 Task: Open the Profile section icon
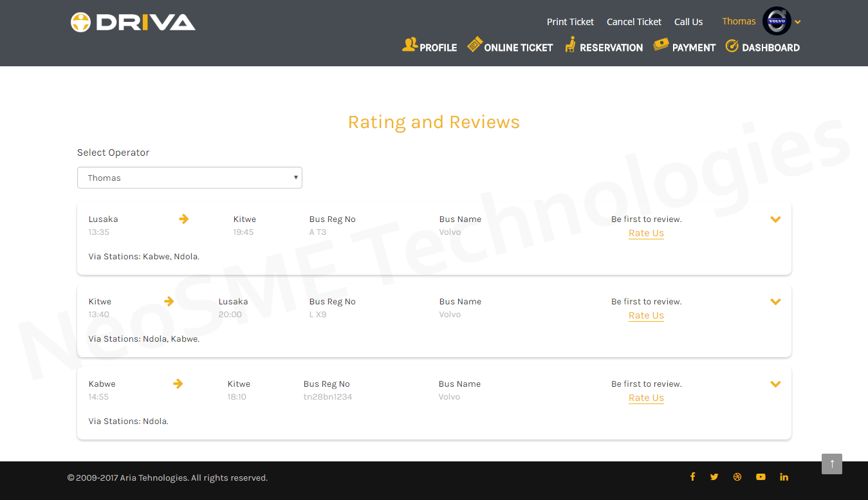click(410, 44)
